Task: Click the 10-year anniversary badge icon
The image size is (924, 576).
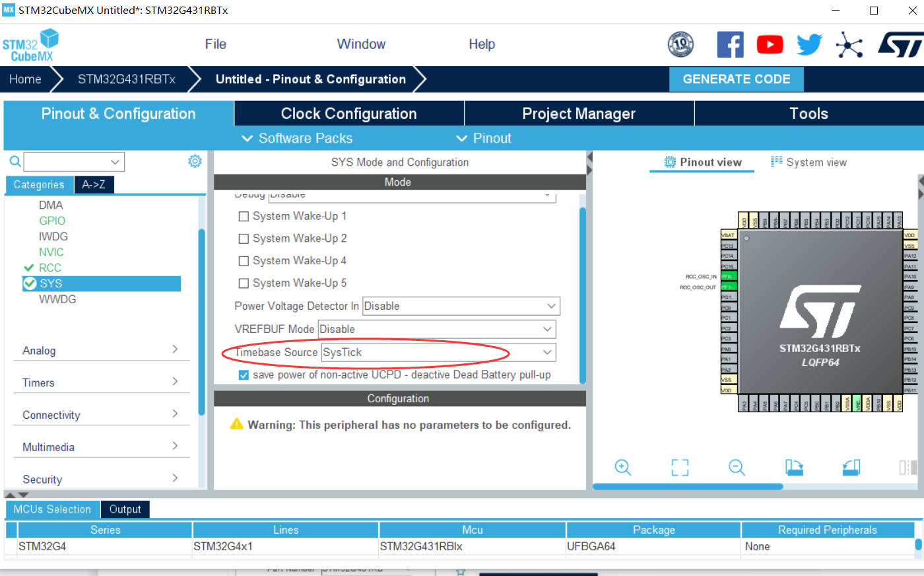Action: (x=680, y=45)
